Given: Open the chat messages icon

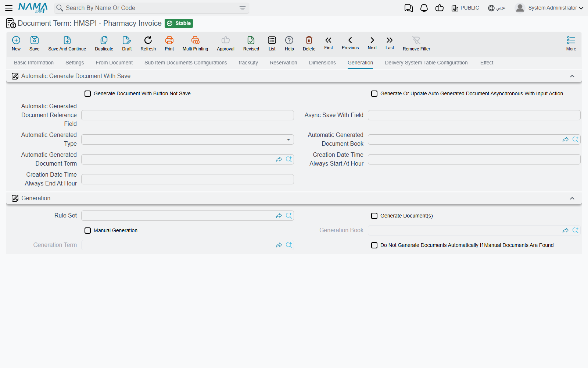Looking at the screenshot, I should point(409,8).
